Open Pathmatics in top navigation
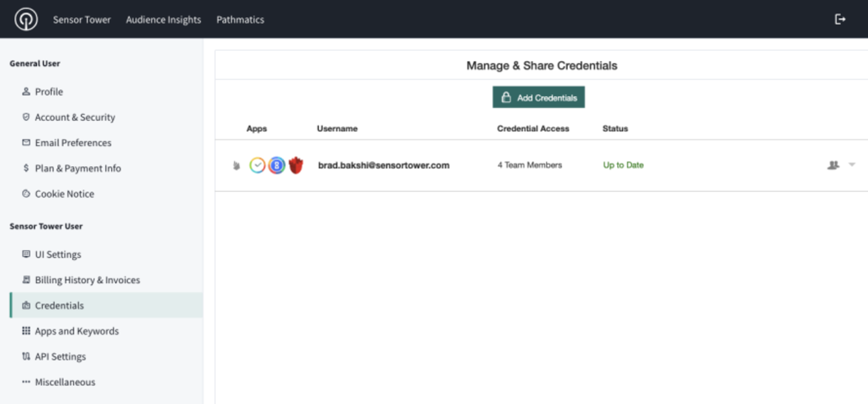Viewport: 868px width, 404px height. tap(240, 19)
